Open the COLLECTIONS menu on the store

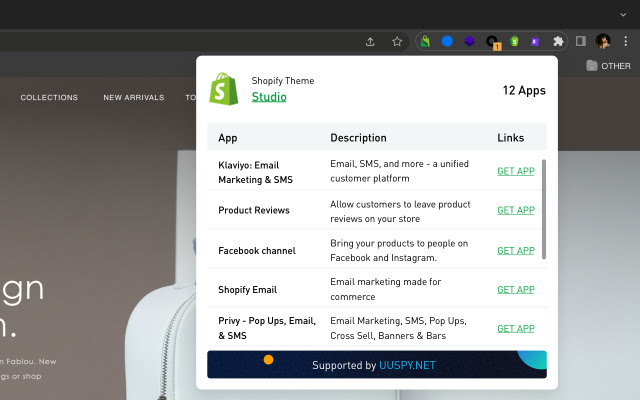[x=49, y=98]
